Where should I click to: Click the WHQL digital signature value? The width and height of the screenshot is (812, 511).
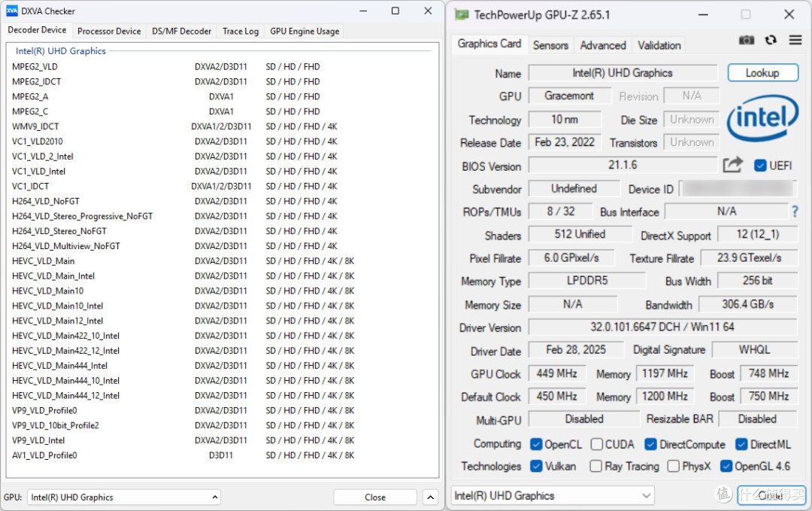pyautogui.click(x=755, y=350)
